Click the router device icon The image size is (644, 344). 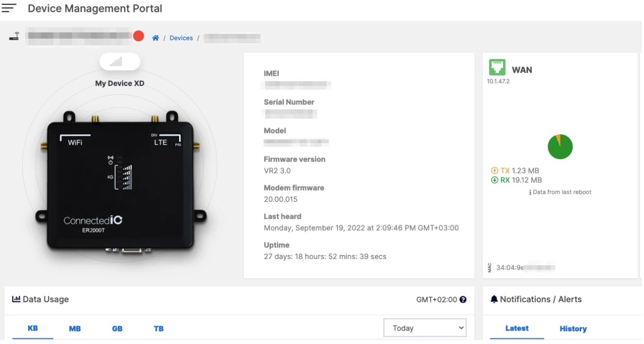pyautogui.click(x=14, y=37)
